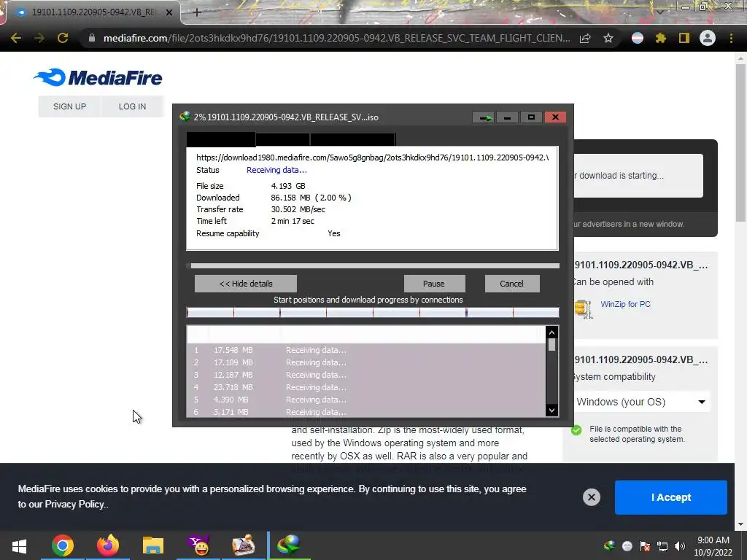Click the connections list scrollbar thumb

point(551,345)
